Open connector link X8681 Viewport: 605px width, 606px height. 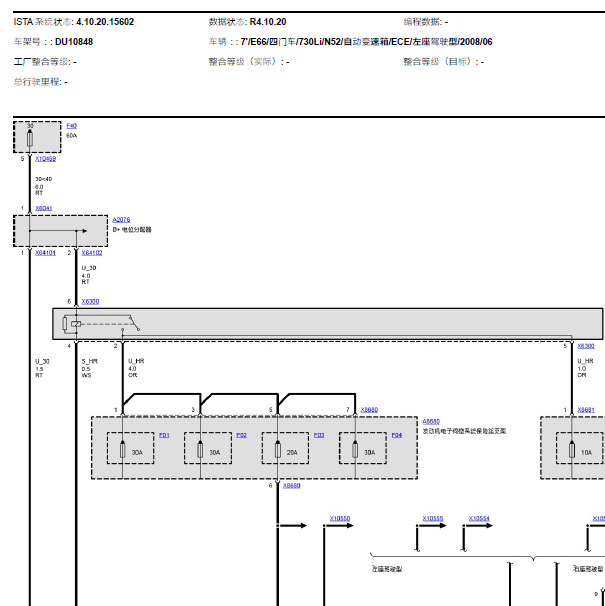(x=586, y=410)
